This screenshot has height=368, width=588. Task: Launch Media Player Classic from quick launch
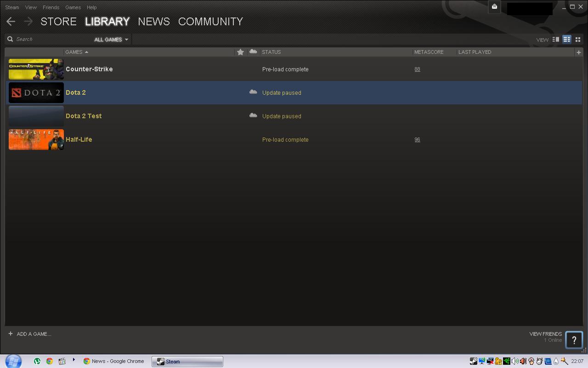pyautogui.click(x=62, y=361)
